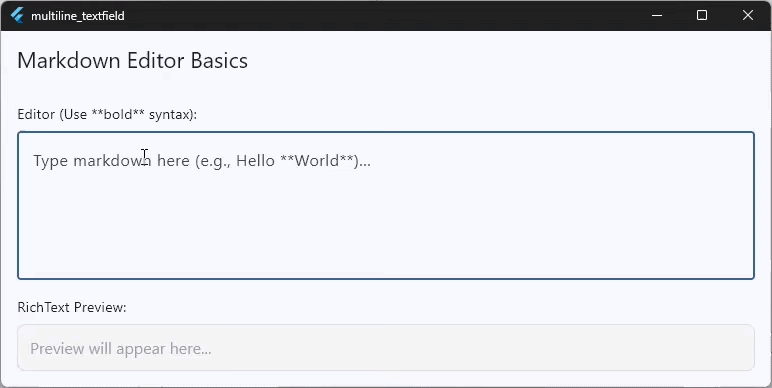
Task: Close the multiline_textfield window
Action: coord(748,15)
